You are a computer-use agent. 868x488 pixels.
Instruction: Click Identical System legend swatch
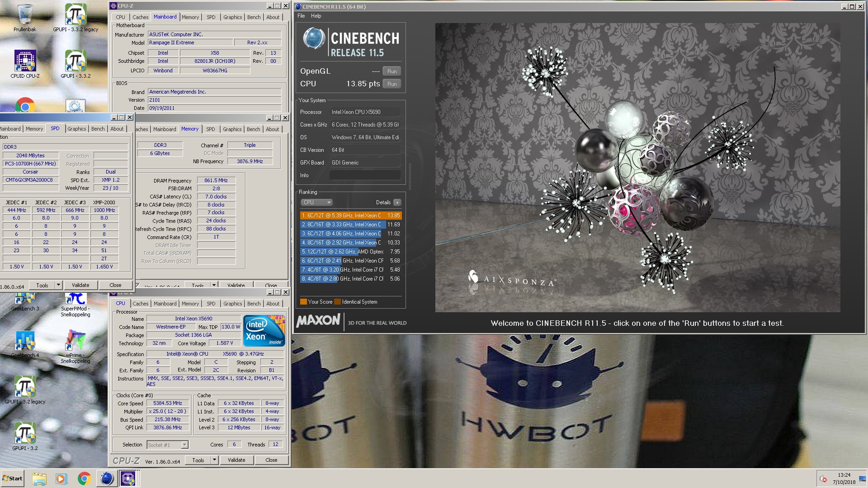point(337,302)
